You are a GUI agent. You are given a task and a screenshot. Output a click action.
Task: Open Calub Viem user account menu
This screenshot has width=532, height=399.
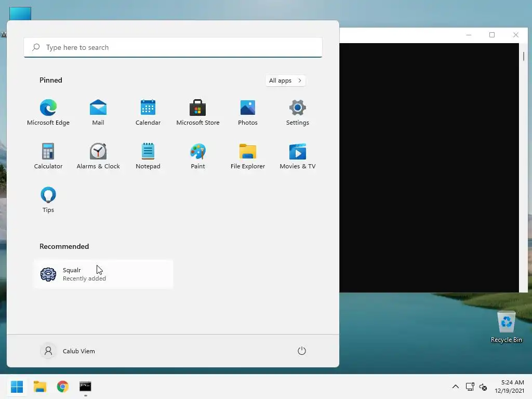pyautogui.click(x=68, y=351)
